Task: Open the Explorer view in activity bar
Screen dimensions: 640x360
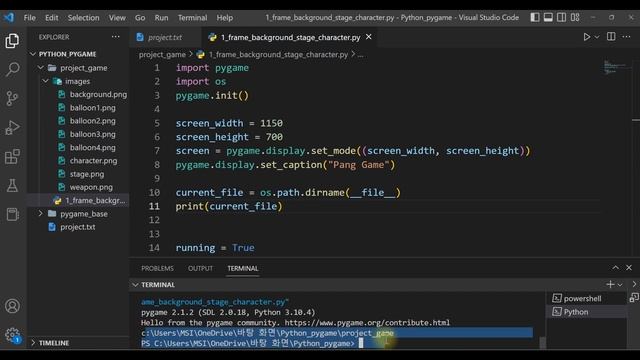Action: pyautogui.click(x=12, y=41)
